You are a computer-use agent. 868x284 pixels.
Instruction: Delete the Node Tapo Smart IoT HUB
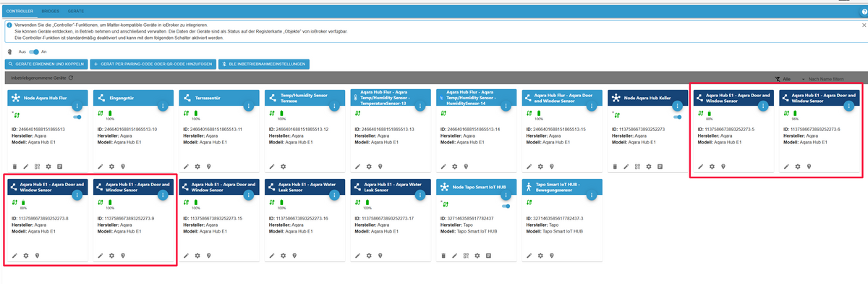(443, 255)
